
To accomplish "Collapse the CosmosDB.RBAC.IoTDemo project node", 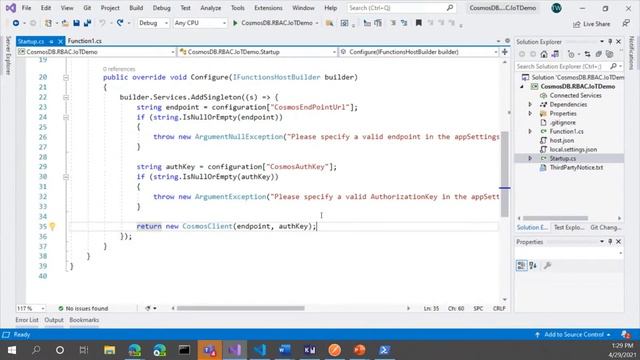I will pos(522,87).
